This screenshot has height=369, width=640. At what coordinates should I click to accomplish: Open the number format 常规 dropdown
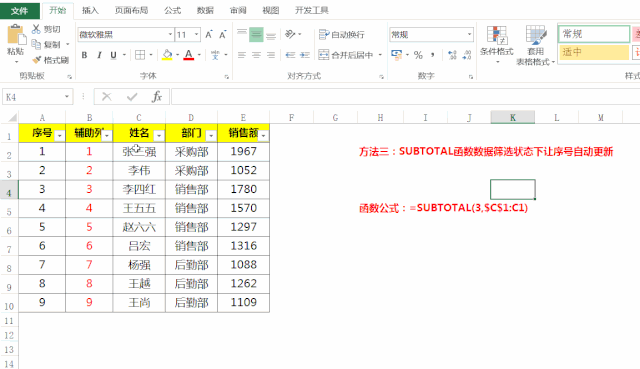tap(469, 35)
